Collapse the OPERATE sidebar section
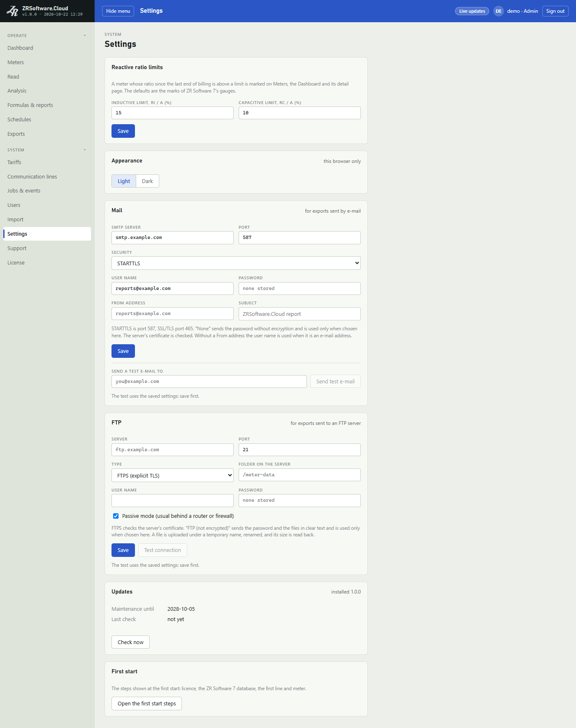 [85, 36]
